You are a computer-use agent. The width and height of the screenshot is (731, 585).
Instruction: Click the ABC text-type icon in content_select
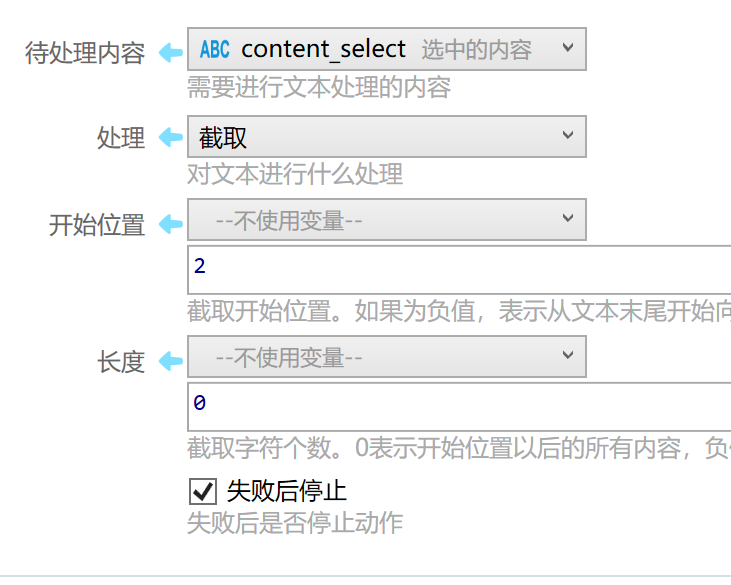point(214,49)
